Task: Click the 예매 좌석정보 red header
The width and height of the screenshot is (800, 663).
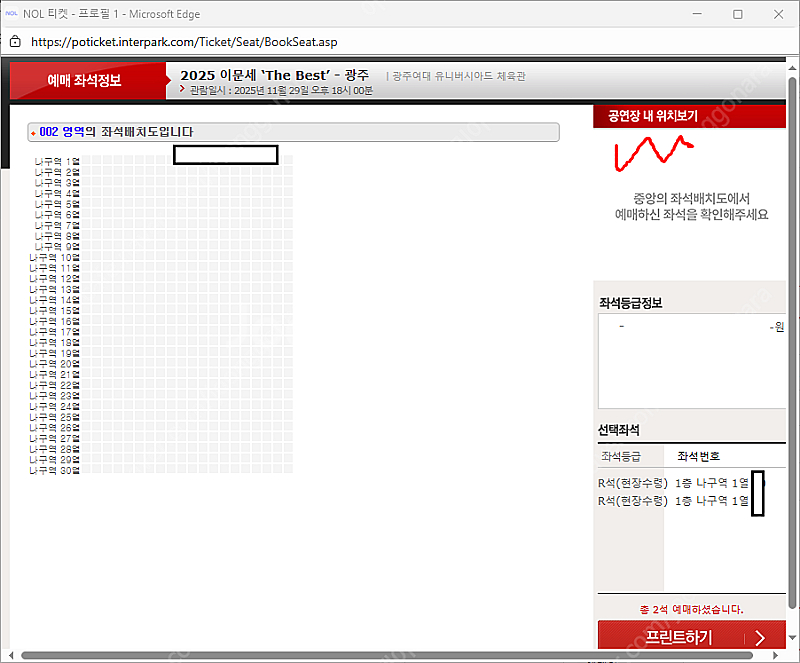Action: pyautogui.click(x=88, y=81)
